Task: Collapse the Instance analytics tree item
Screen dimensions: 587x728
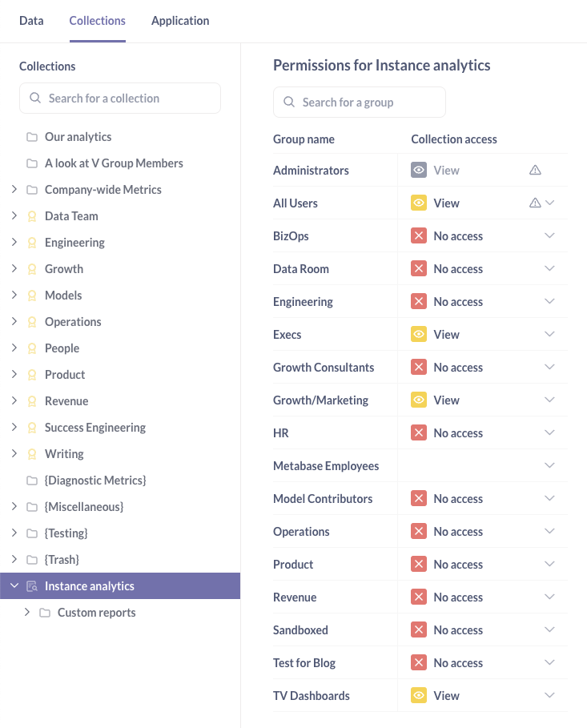Action: [14, 585]
